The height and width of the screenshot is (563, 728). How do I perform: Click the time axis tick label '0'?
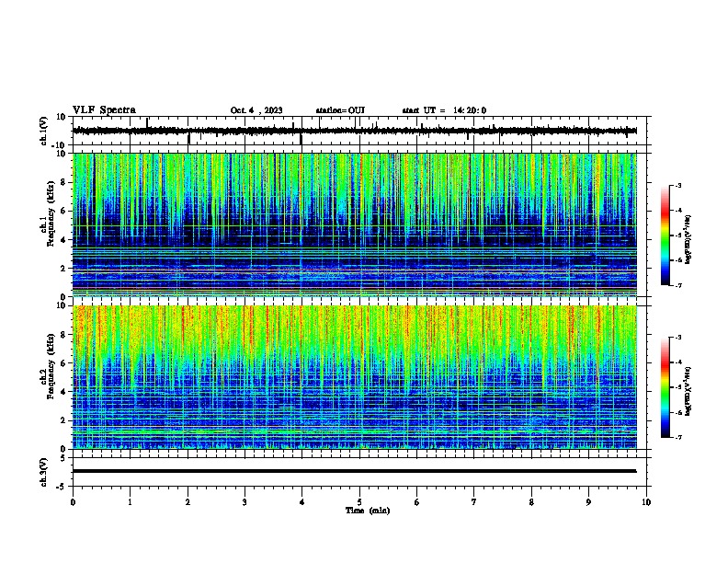pyautogui.click(x=73, y=502)
